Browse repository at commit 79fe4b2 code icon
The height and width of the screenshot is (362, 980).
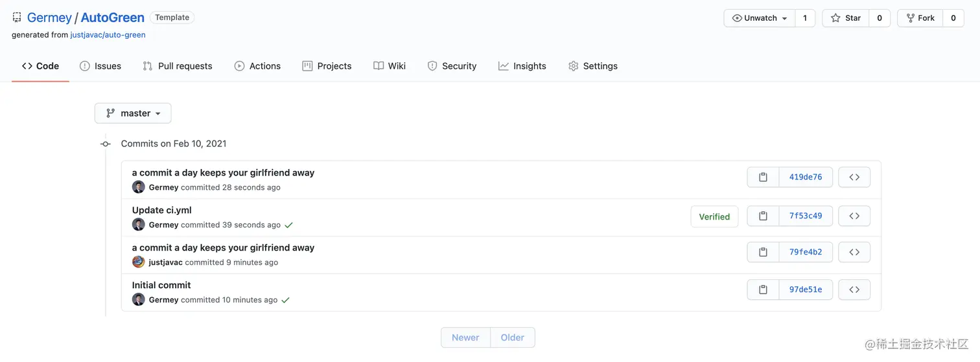click(854, 253)
